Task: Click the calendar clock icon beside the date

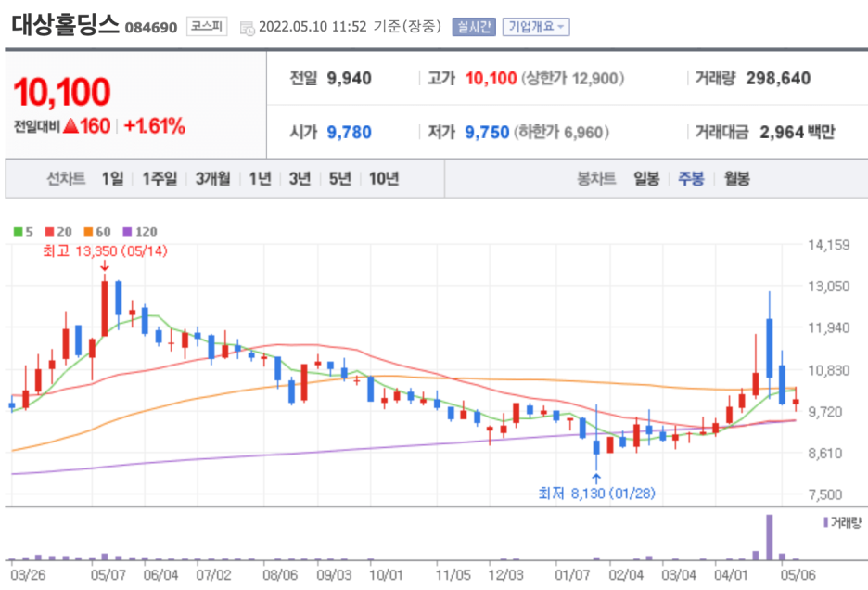Action: pos(247,28)
